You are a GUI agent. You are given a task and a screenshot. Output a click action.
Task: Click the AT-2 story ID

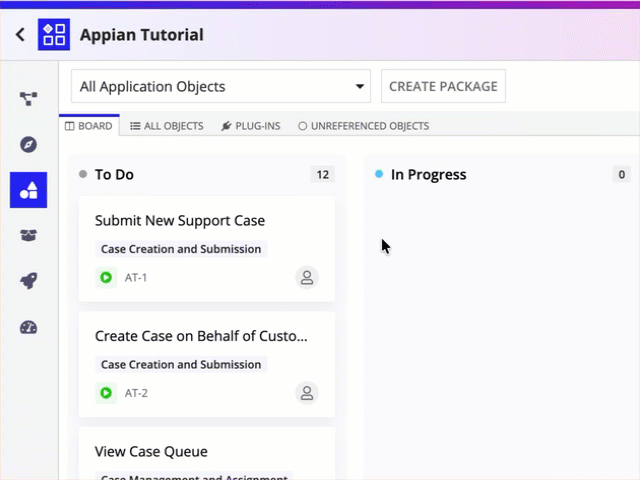pyautogui.click(x=136, y=393)
